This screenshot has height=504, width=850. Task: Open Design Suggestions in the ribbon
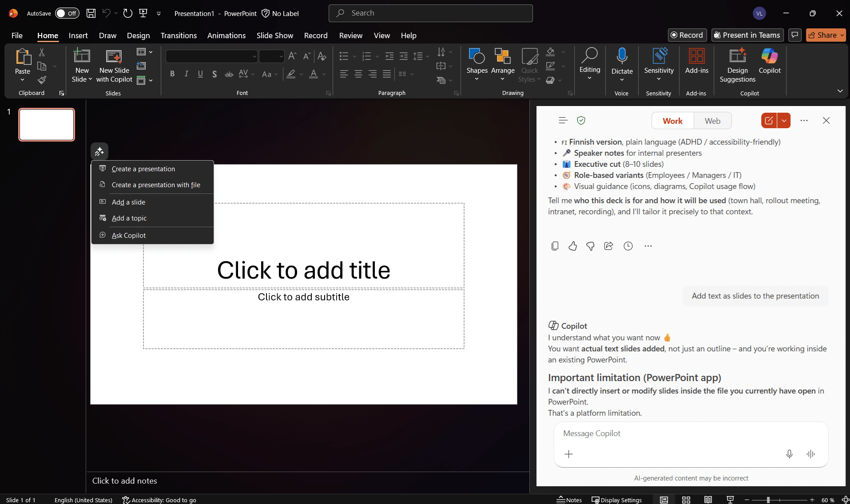737,66
